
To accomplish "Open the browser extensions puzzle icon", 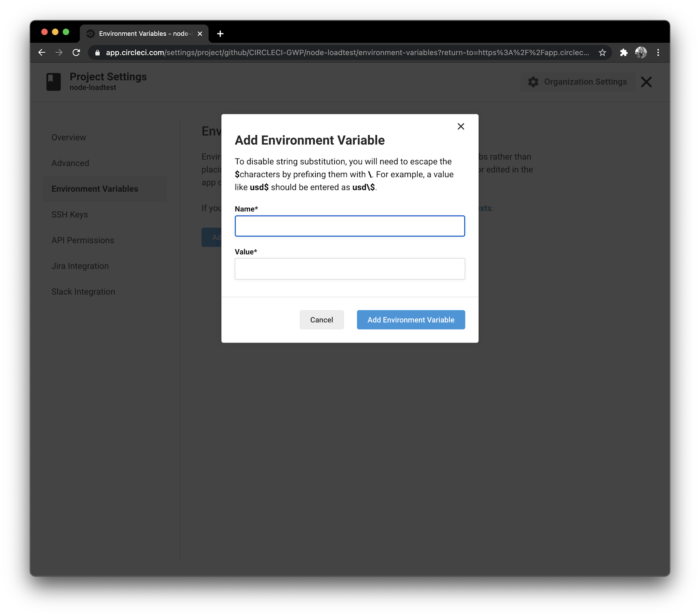I will coord(624,52).
